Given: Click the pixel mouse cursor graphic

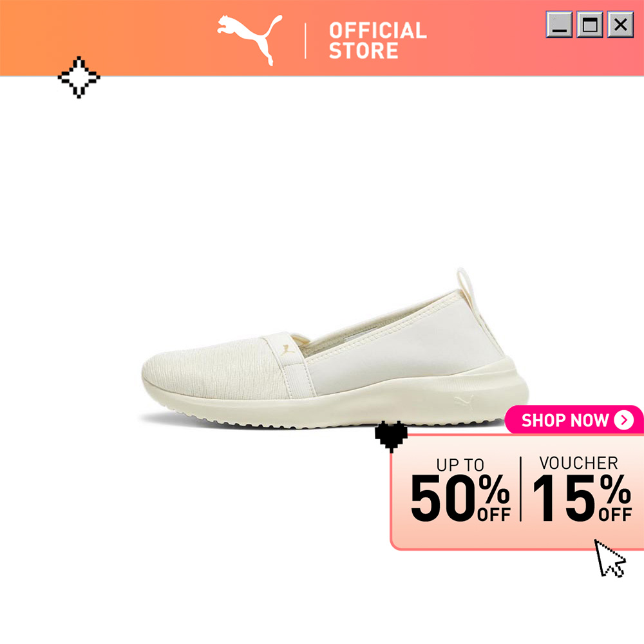Looking at the screenshot, I should [610, 558].
